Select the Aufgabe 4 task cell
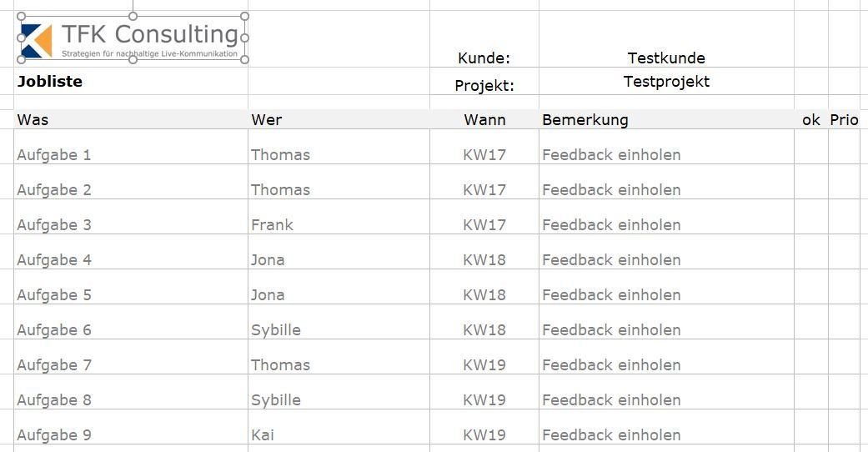The image size is (868, 452). [x=131, y=252]
